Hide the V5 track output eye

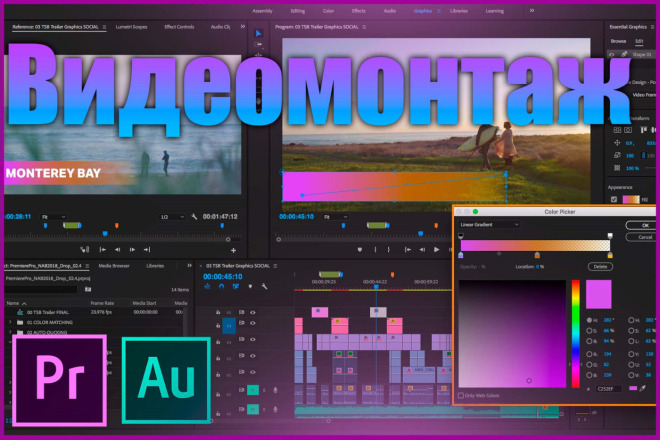pos(253,312)
